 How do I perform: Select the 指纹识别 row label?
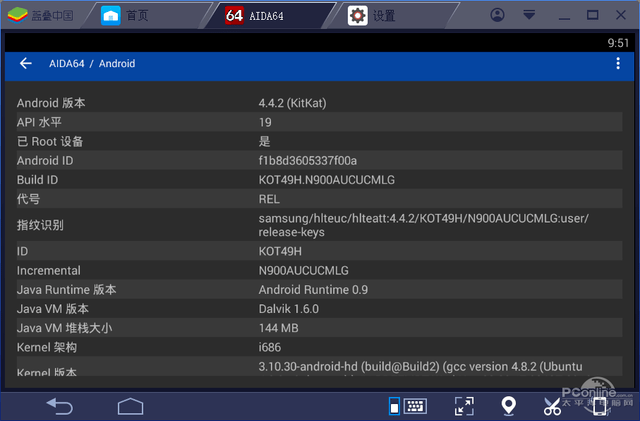(x=40, y=225)
